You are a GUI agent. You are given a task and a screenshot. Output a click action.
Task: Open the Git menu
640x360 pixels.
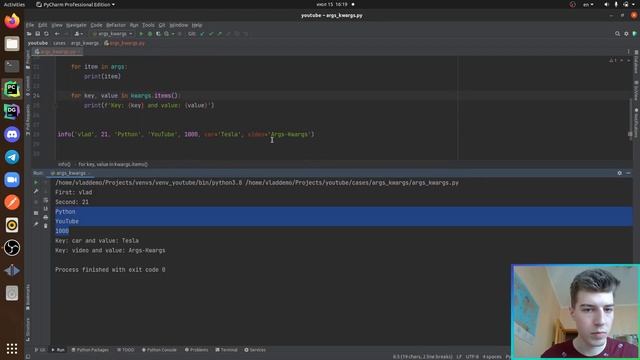point(162,25)
